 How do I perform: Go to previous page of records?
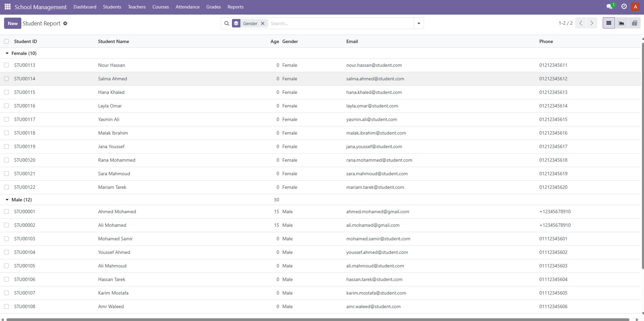[581, 23]
